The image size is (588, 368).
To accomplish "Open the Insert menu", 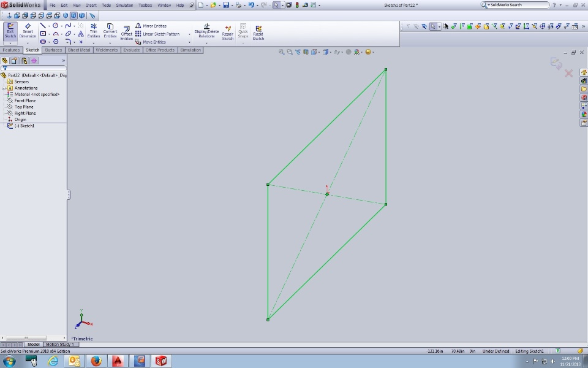I will tap(91, 6).
